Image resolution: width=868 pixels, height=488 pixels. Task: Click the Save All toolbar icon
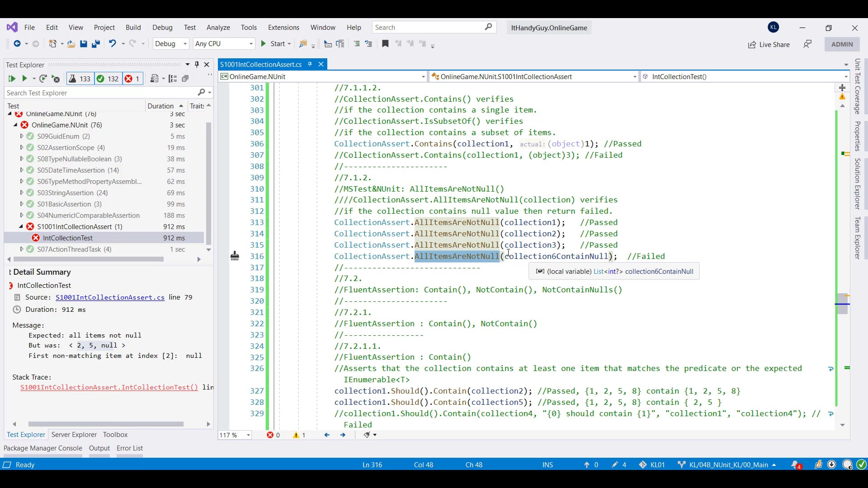95,44
